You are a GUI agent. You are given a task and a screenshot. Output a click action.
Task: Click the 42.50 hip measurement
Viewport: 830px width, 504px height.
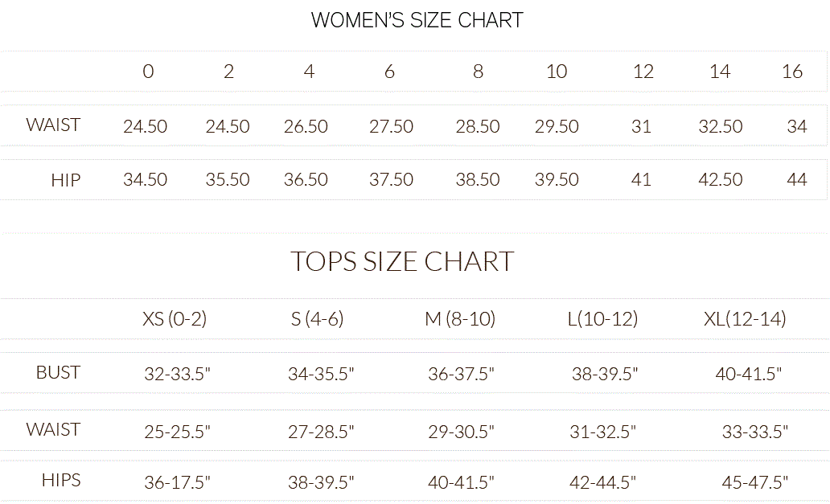[721, 180]
